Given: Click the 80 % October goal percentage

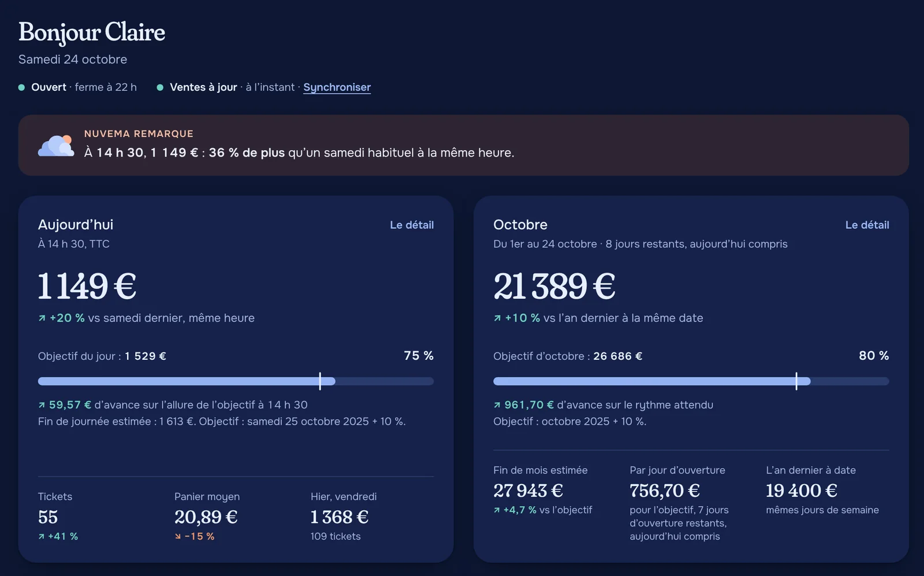Looking at the screenshot, I should [x=874, y=356].
